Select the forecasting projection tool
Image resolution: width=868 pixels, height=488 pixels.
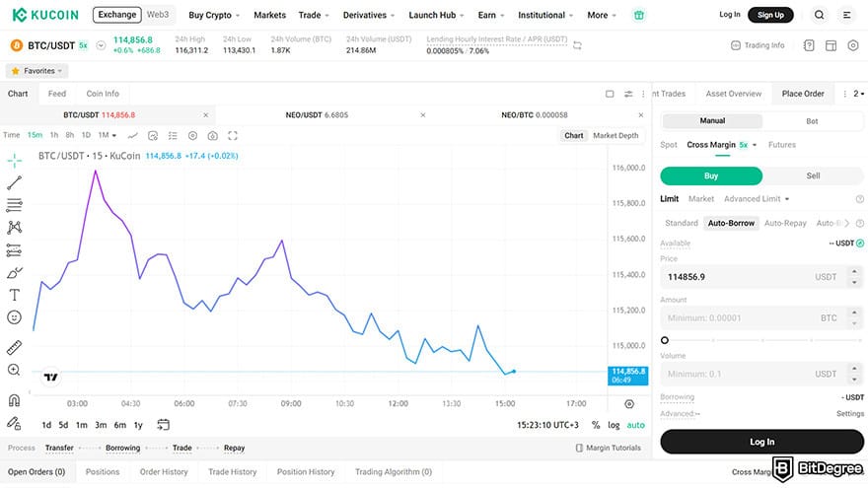(15, 250)
